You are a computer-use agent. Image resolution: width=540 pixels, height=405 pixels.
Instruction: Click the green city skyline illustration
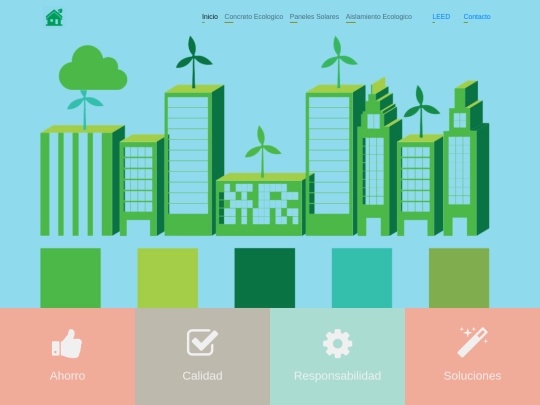[265, 136]
